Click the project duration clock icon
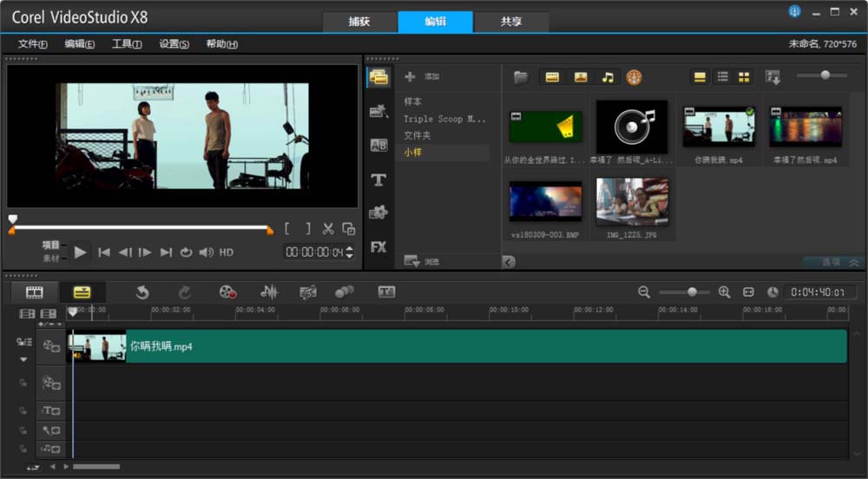 [x=773, y=292]
